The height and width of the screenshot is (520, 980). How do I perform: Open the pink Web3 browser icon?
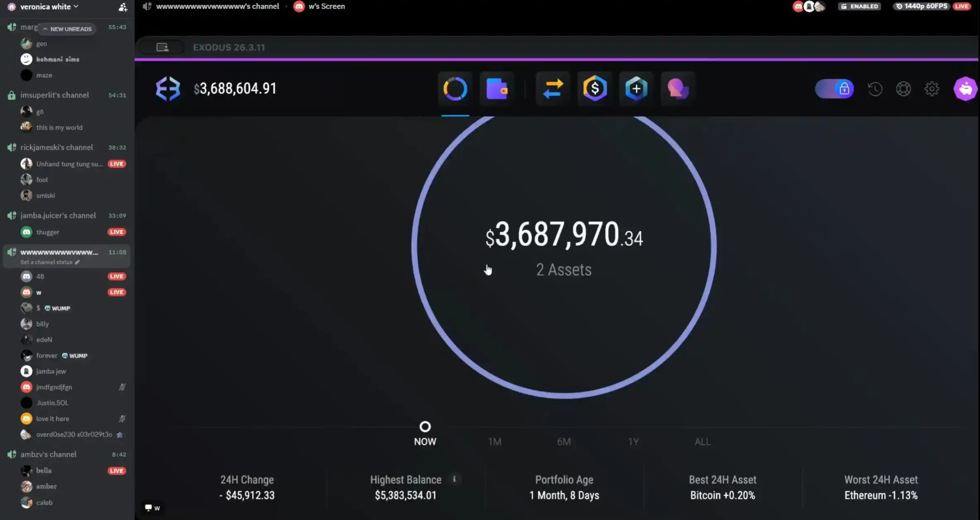click(x=678, y=88)
